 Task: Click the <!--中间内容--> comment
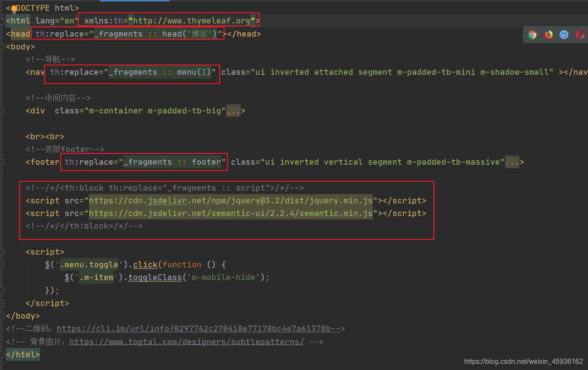tap(58, 98)
